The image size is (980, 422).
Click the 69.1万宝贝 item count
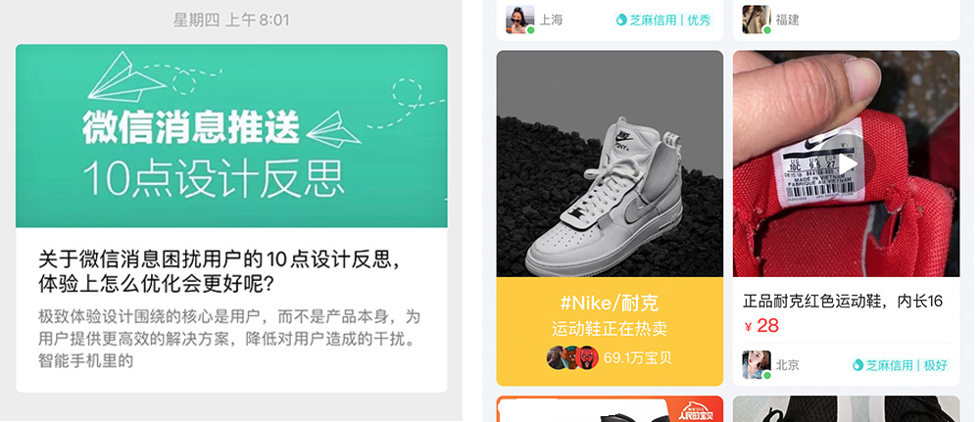pos(638,358)
